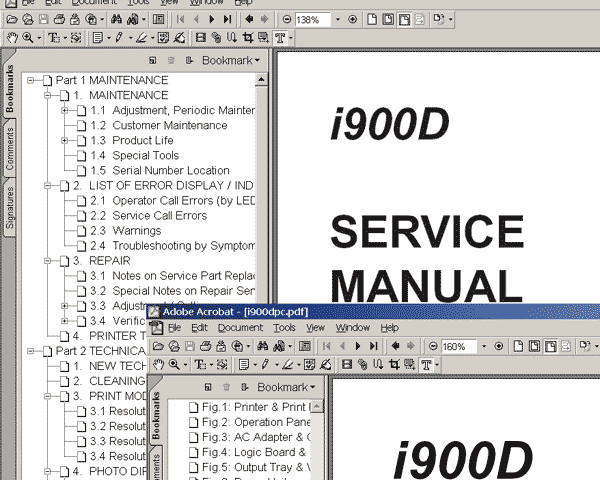Click Create New Bookmark icon in the back window panel
600x480 pixels.
click(x=153, y=60)
